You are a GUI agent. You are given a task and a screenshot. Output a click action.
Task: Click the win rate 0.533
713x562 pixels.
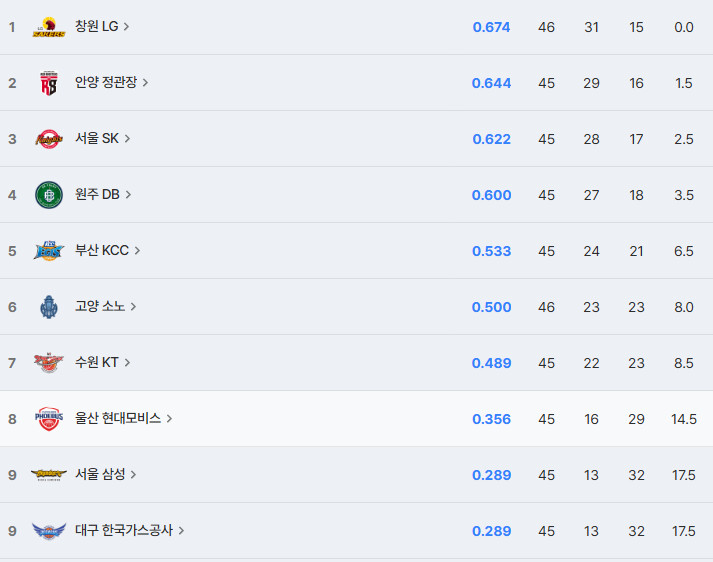click(x=491, y=251)
